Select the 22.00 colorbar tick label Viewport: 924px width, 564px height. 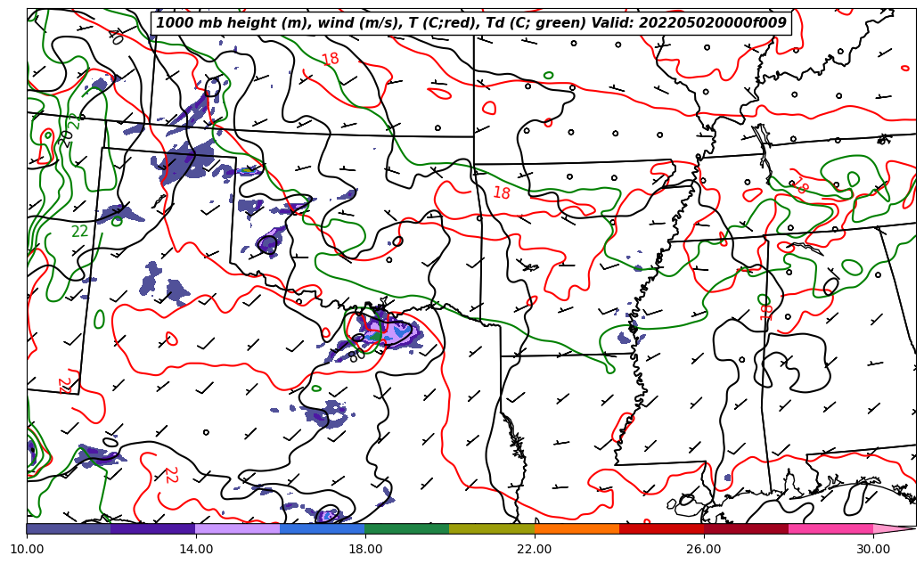(x=535, y=549)
